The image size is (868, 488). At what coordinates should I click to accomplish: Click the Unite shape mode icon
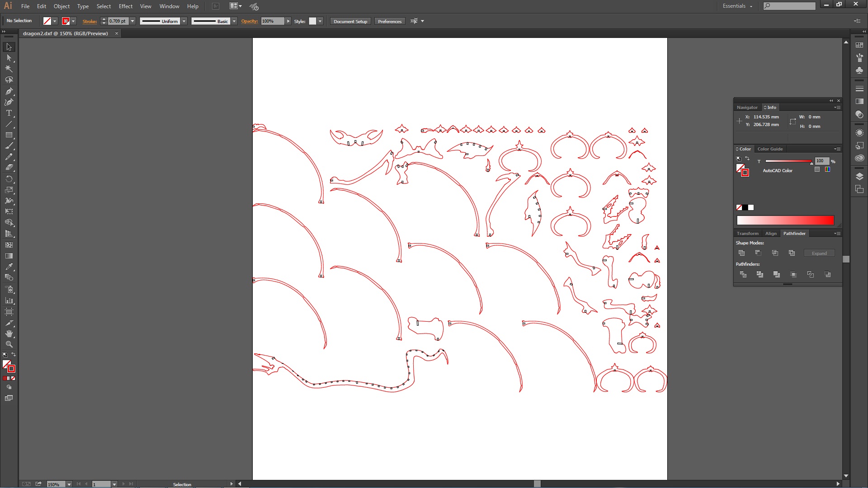click(x=741, y=253)
